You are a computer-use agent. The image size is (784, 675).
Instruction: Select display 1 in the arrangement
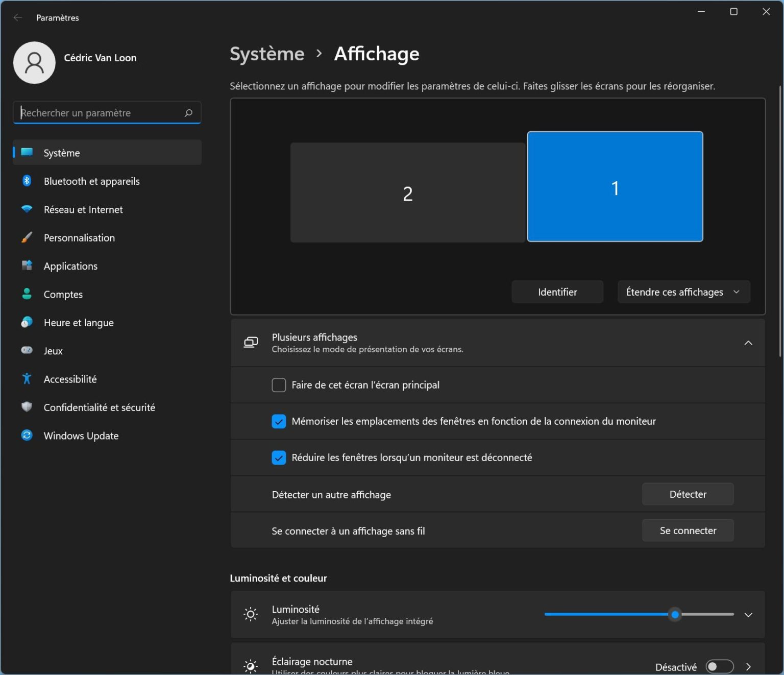click(x=615, y=186)
